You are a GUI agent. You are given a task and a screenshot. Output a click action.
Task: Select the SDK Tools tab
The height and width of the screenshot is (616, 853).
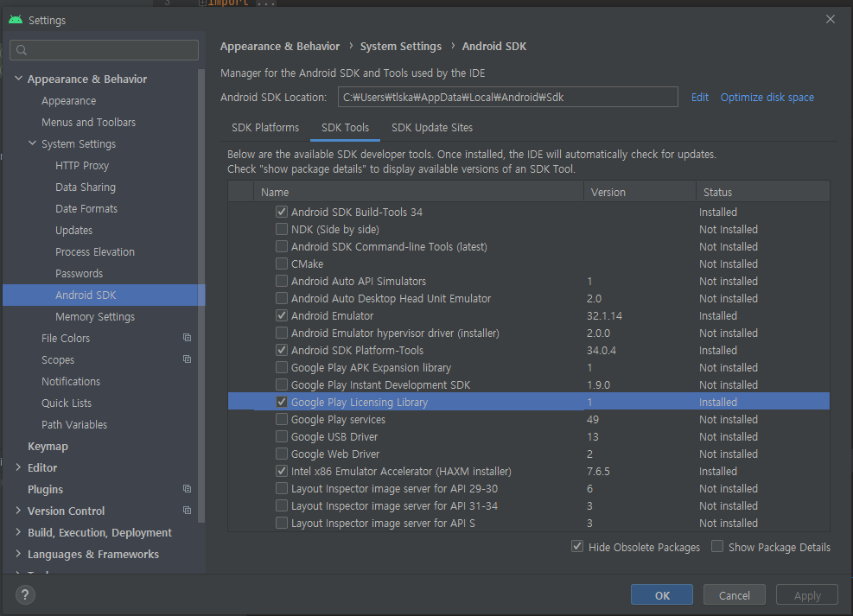[345, 128]
